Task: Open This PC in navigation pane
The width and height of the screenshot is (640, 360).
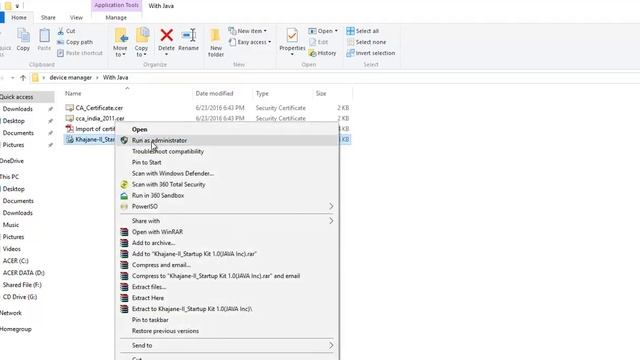Action: pyautogui.click(x=9, y=177)
